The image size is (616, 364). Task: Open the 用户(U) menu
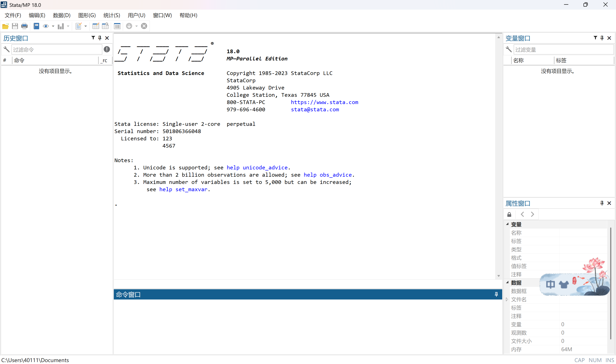(x=136, y=15)
